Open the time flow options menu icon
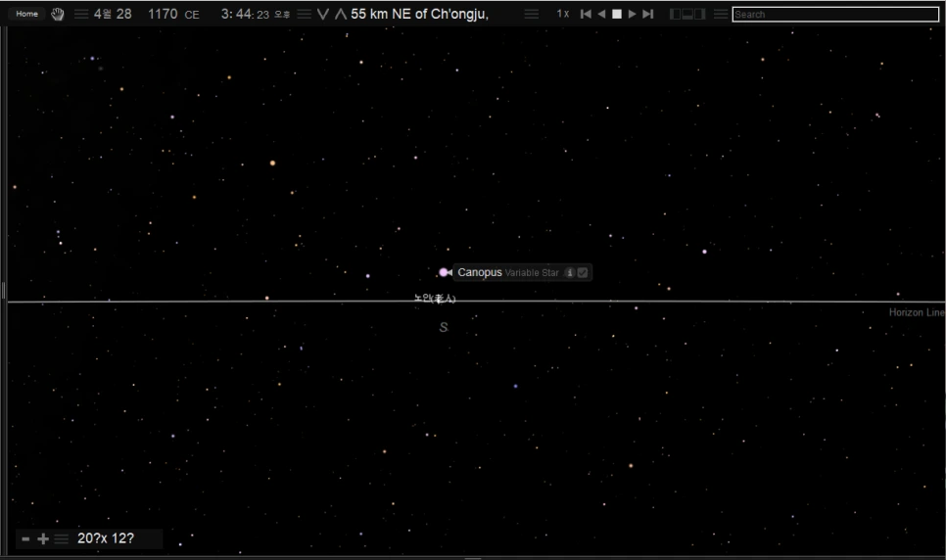 pyautogui.click(x=532, y=14)
